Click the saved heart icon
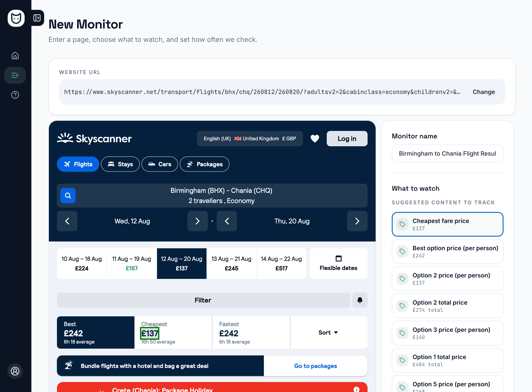The width and height of the screenshot is (532, 392). point(315,139)
